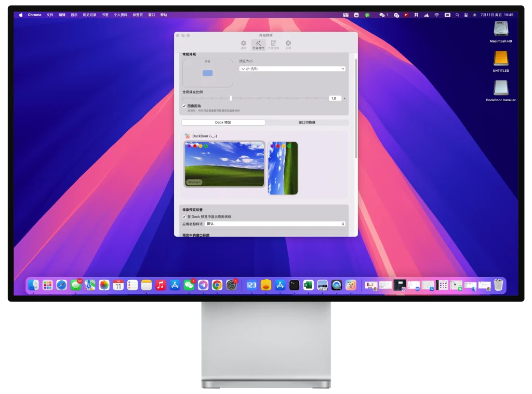打开菜单栏的"书签"菜单
Viewport: 532px width, 394px height.
point(105,15)
